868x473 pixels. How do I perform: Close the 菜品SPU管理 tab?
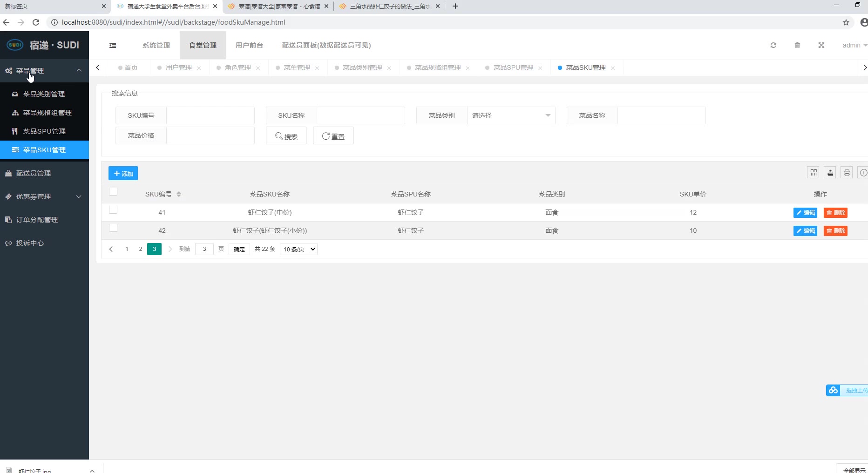tap(540, 68)
